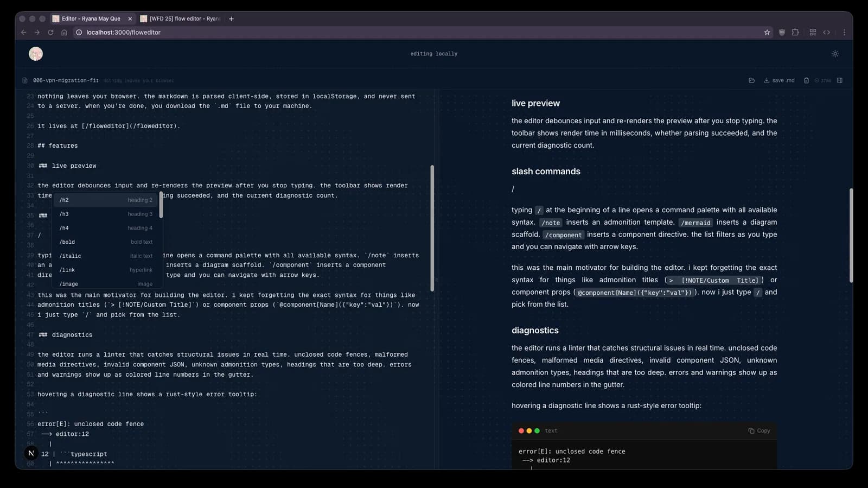Click the 'slash commands' preview heading

(546, 171)
